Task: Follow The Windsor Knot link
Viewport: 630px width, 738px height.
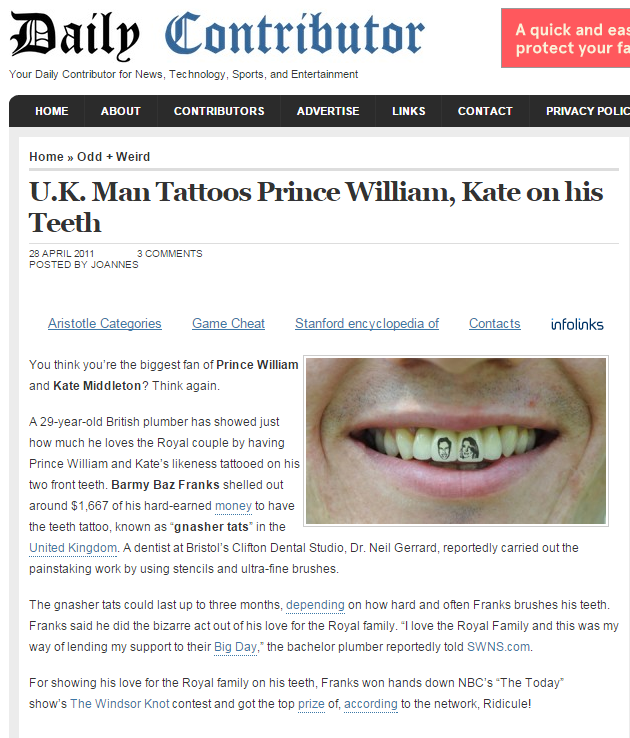Action: (120, 704)
